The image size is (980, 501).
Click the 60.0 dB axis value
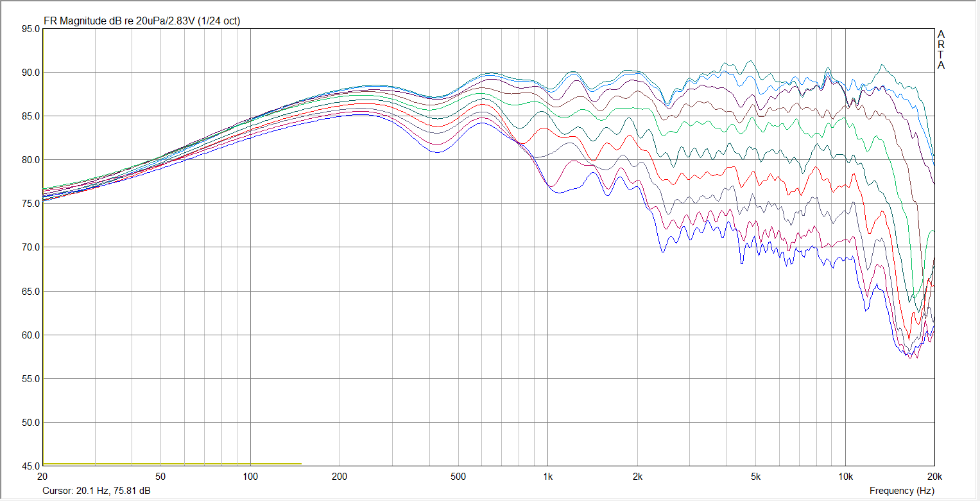(x=30, y=335)
